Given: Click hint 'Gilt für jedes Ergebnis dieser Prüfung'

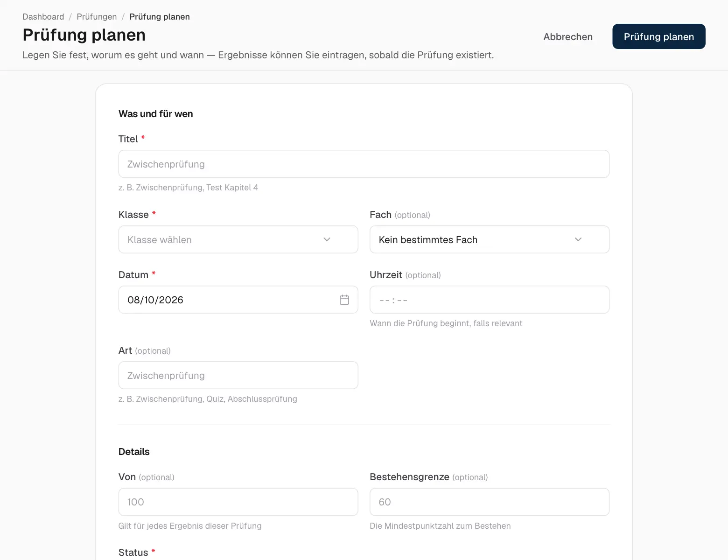Looking at the screenshot, I should 190,526.
